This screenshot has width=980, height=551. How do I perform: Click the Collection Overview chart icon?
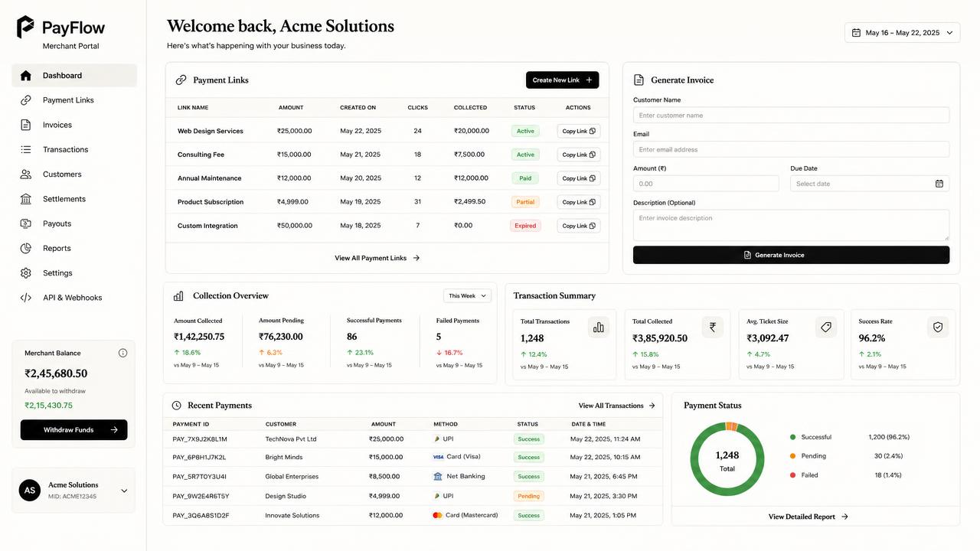click(178, 295)
